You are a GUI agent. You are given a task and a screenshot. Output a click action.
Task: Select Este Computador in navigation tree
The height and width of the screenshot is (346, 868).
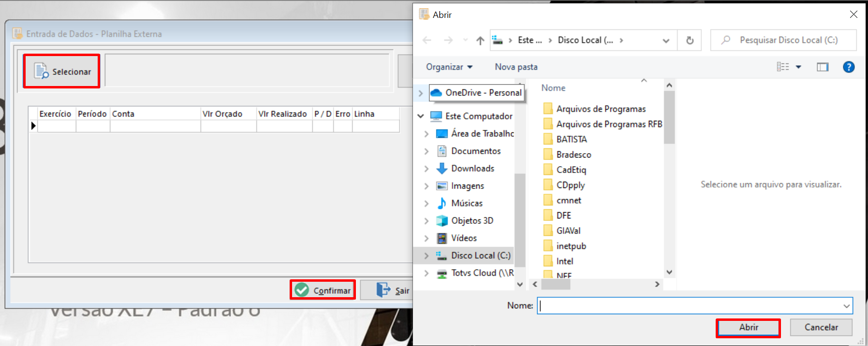pyautogui.click(x=471, y=116)
